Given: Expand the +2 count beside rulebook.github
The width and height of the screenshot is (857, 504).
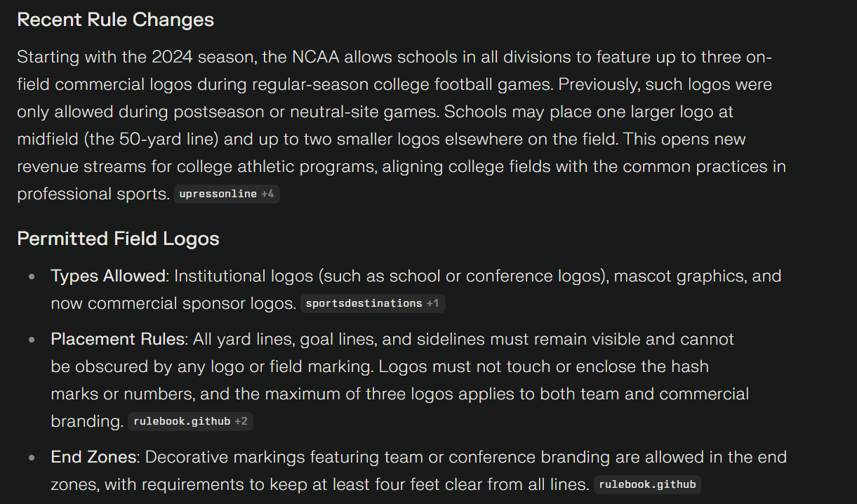Looking at the screenshot, I should 241,422.
